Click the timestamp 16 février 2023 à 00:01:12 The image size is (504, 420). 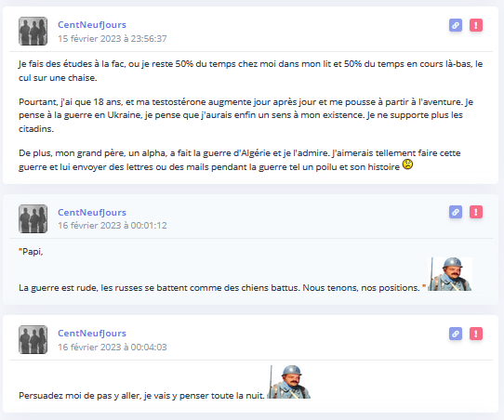[113, 226]
